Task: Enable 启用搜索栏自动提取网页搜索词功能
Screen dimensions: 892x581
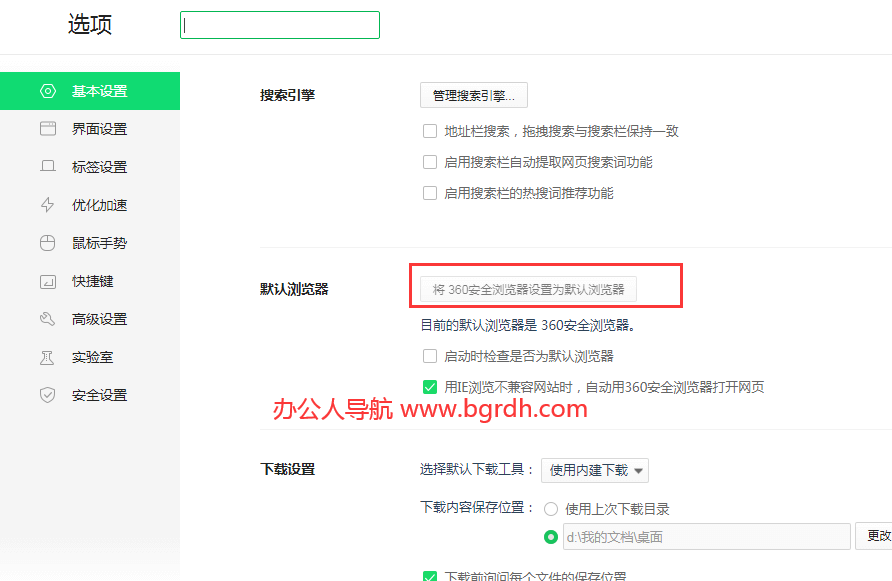Action: (x=430, y=162)
